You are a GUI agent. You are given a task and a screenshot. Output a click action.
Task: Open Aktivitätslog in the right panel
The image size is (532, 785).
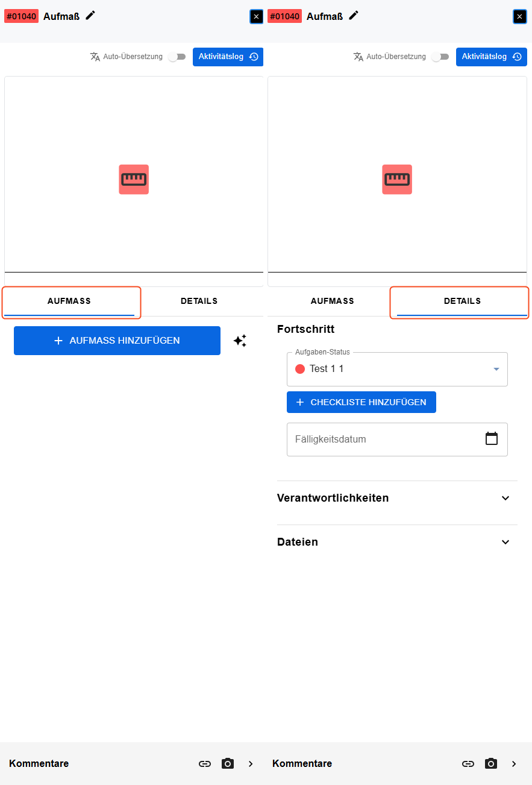[492, 57]
